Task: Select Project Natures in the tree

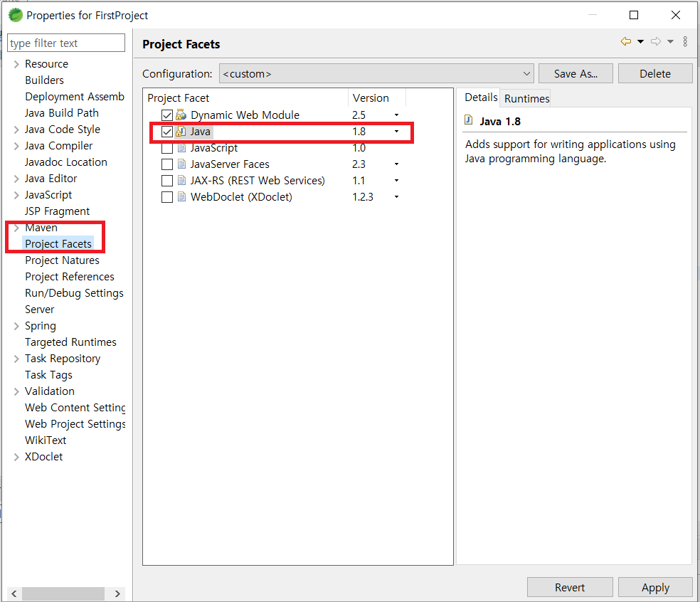Action: coord(62,260)
